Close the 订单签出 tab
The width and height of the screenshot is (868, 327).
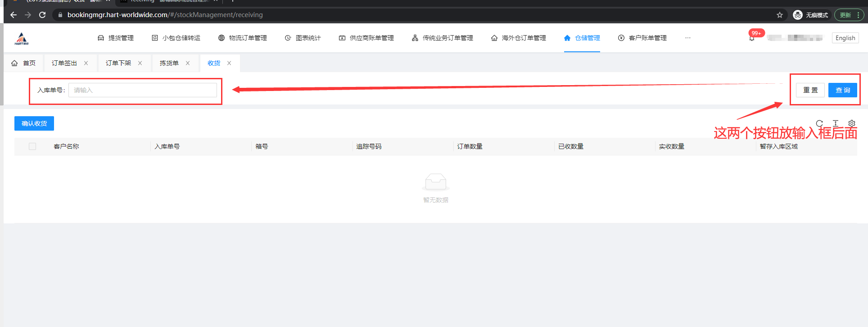click(86, 63)
